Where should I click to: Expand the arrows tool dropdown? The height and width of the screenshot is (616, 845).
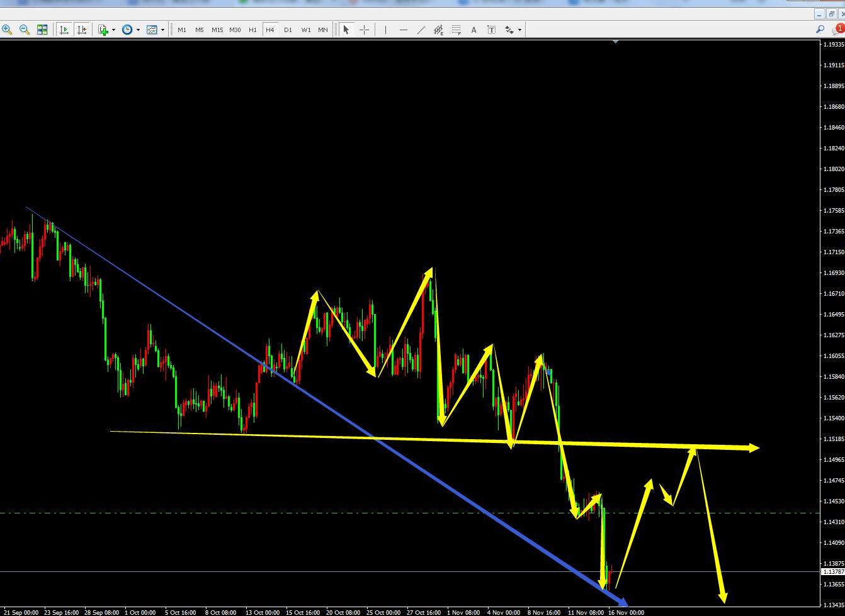coord(519,30)
